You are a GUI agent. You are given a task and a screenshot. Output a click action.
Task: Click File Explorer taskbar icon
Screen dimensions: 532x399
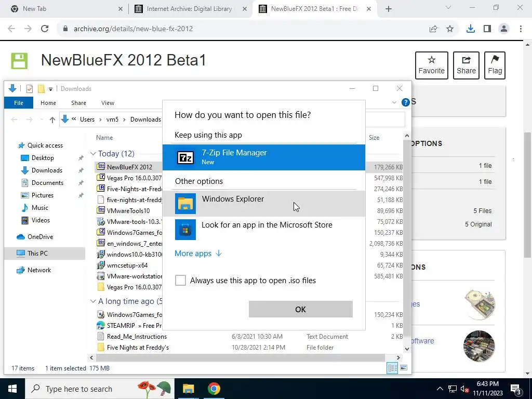click(188, 389)
